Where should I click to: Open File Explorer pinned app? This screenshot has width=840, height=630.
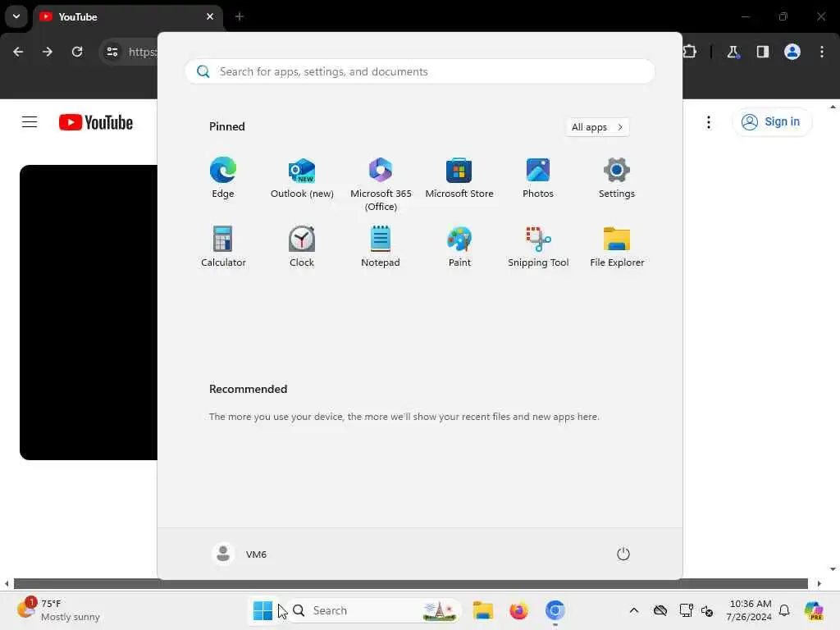617,247
